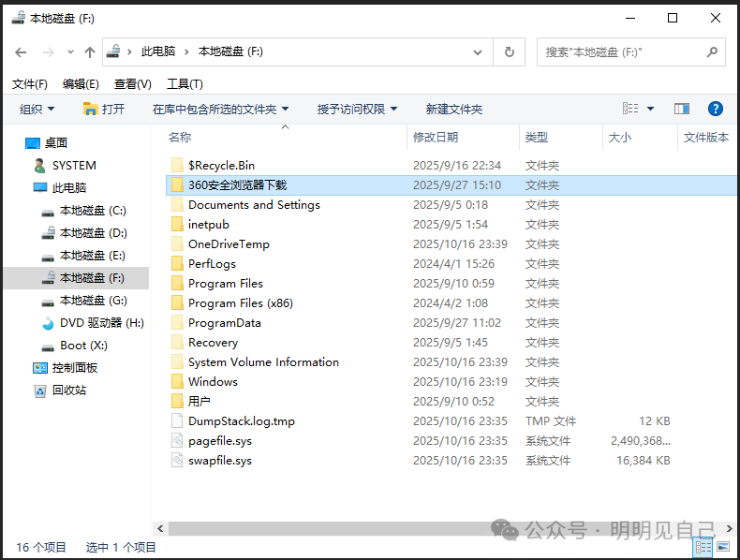Screen dimensions: 740x560
Task: Expand the 组织 dropdown menu
Action: [x=37, y=109]
